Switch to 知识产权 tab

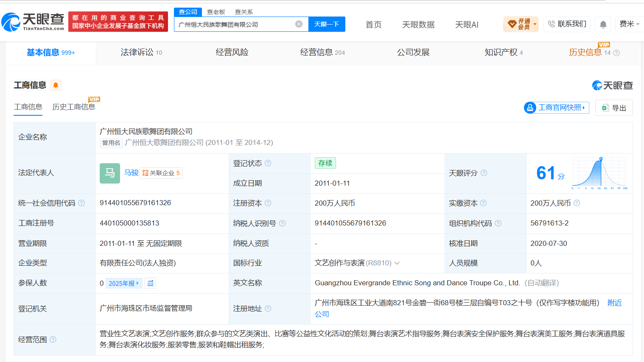click(504, 53)
